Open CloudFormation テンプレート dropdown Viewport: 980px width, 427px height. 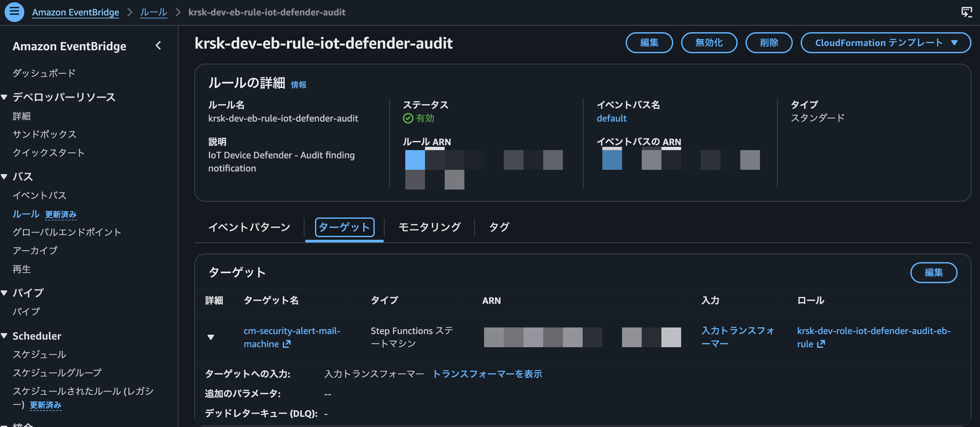[885, 43]
